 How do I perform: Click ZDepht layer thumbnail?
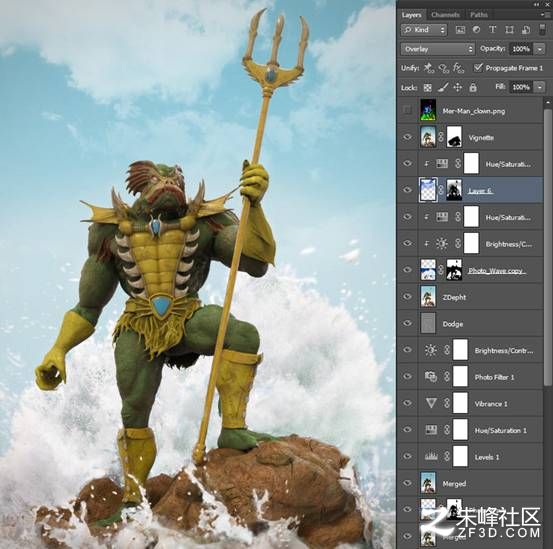click(428, 297)
